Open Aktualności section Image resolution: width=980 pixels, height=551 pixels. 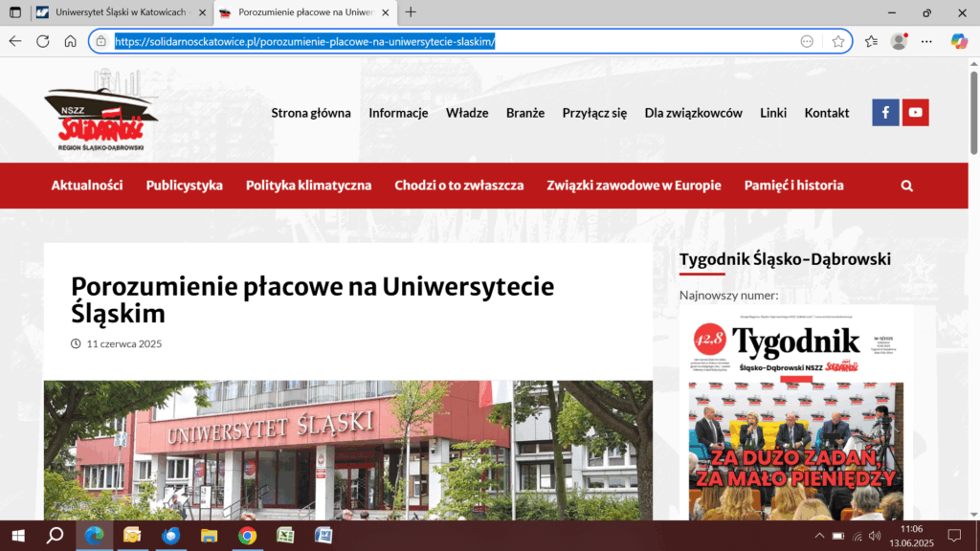click(x=87, y=186)
